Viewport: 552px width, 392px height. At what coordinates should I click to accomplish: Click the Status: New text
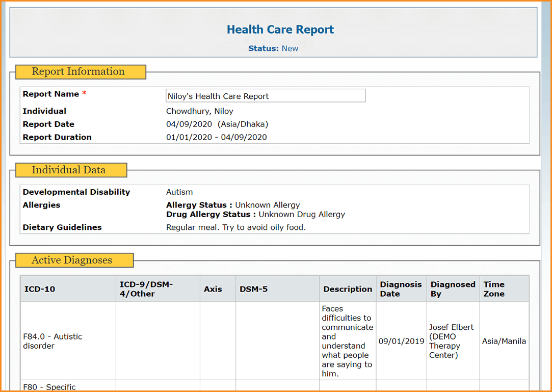tap(273, 48)
